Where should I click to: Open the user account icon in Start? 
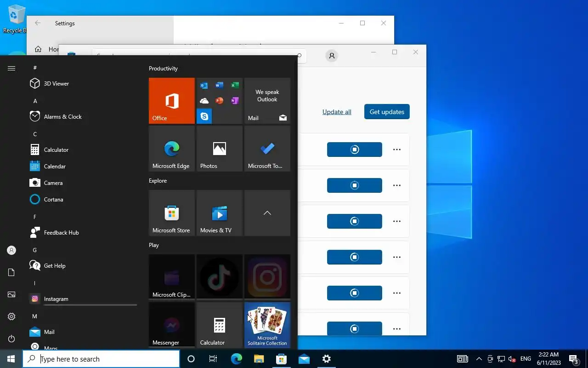pyautogui.click(x=11, y=250)
